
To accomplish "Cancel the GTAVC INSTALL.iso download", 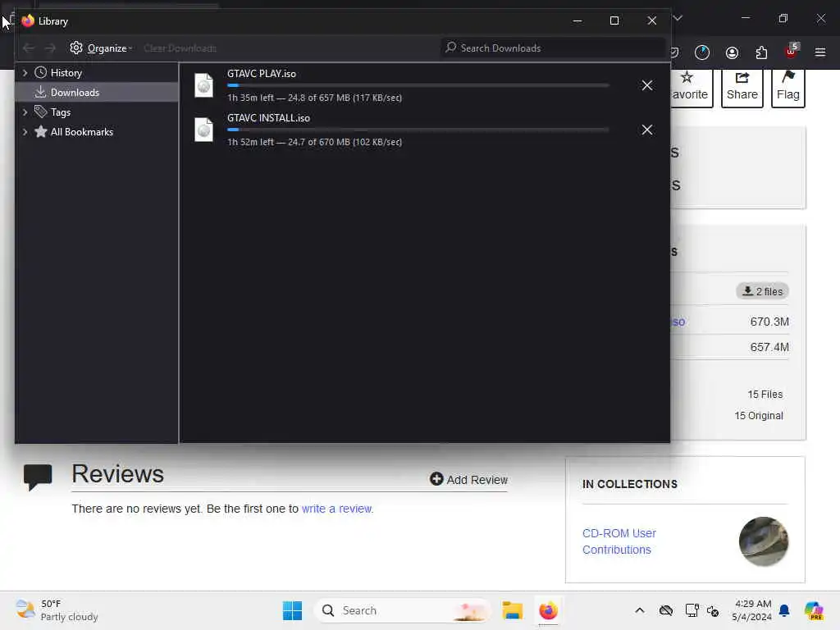I will (647, 130).
